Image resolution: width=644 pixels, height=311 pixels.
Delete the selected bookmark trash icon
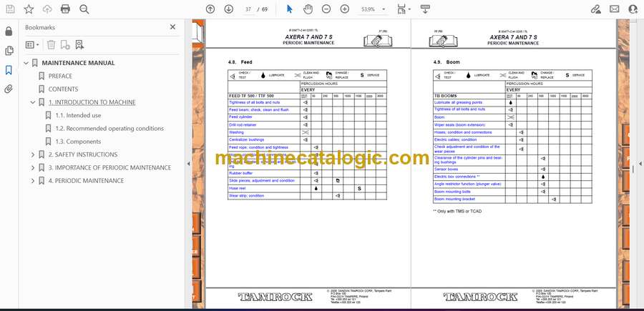pyautogui.click(x=51, y=45)
